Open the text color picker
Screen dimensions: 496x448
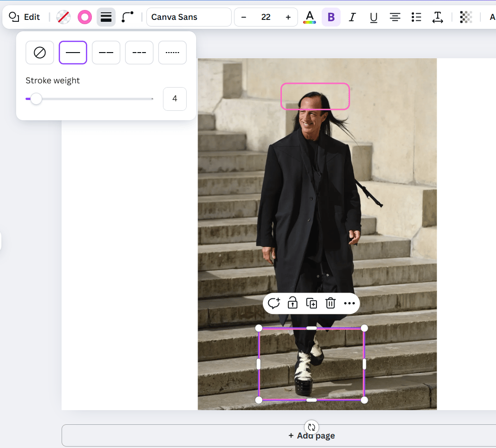click(309, 17)
